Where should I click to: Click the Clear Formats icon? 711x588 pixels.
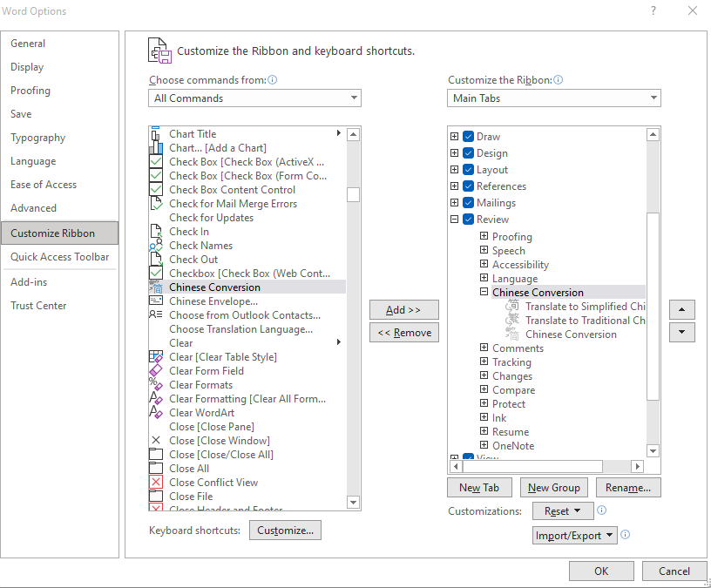pyautogui.click(x=156, y=385)
